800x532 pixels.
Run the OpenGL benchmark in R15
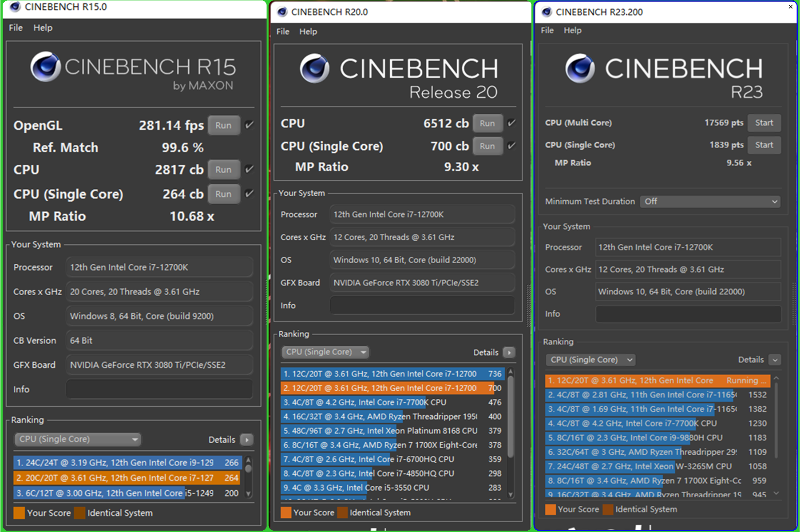tap(223, 125)
